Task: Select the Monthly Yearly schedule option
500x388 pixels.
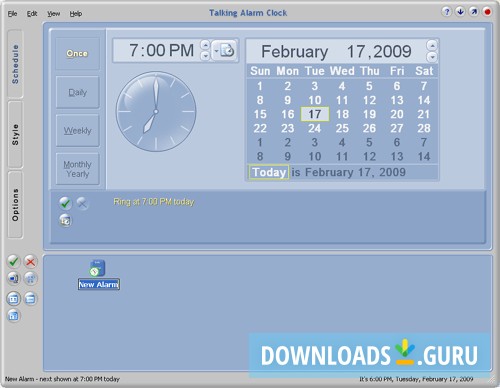Action: click(77, 169)
